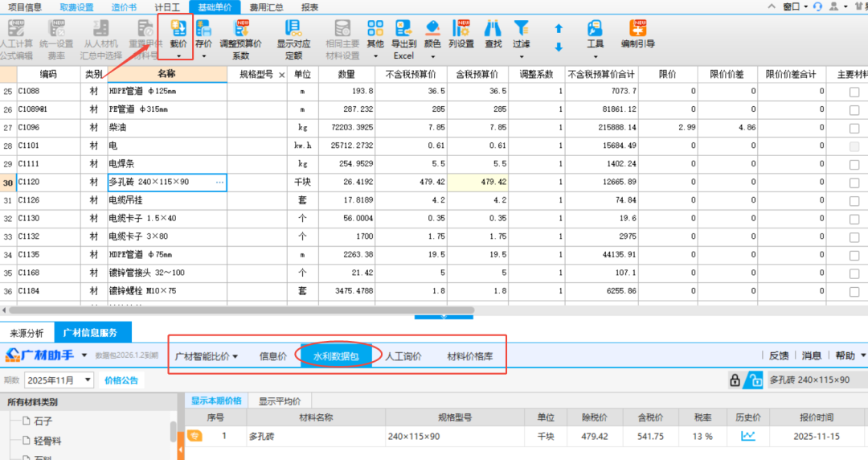Click the 编制引导 guide icon
868x460 pixels.
click(637, 31)
